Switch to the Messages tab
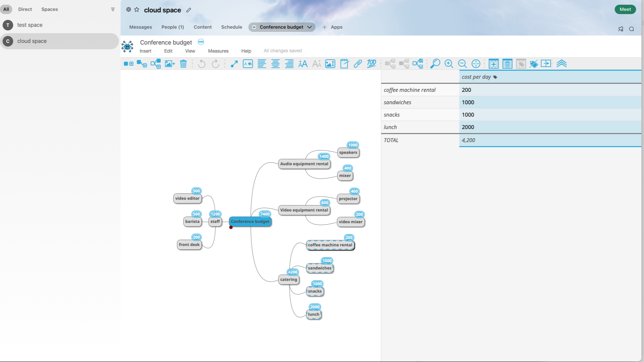 pyautogui.click(x=141, y=27)
